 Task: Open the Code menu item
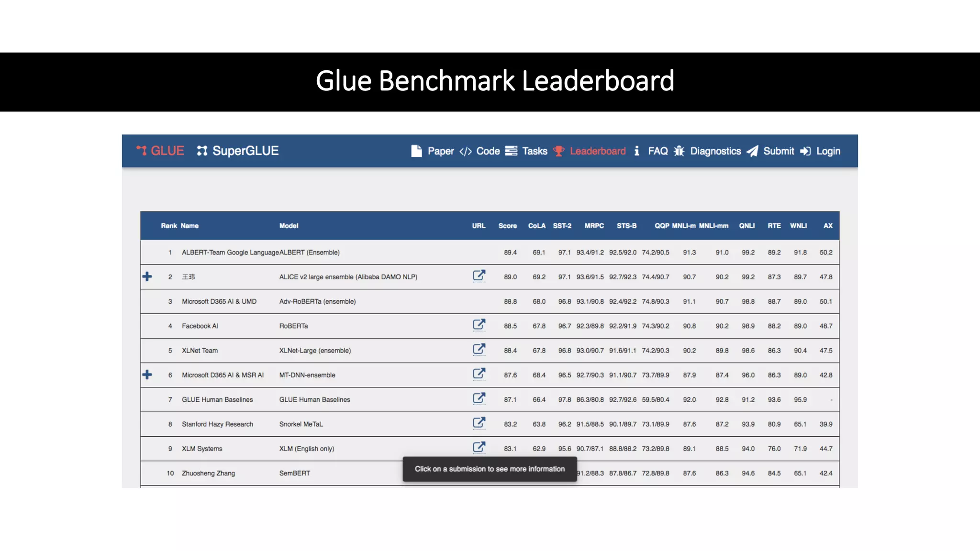488,151
